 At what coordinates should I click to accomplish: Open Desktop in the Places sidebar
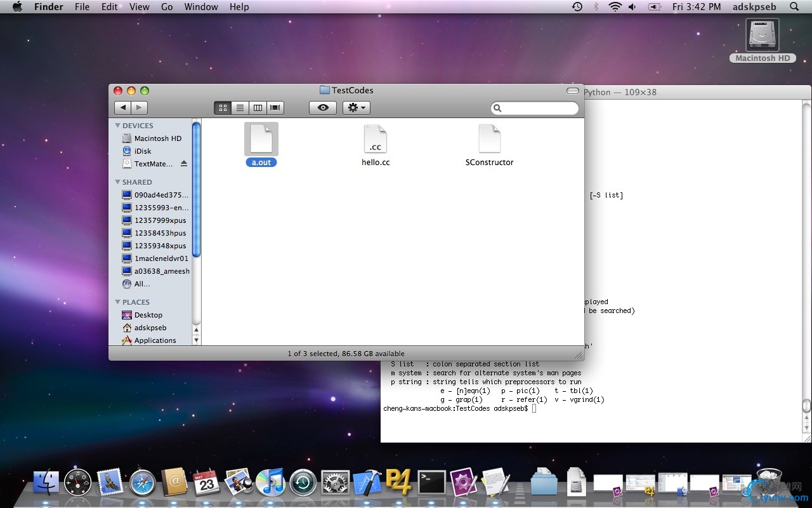[x=148, y=315]
